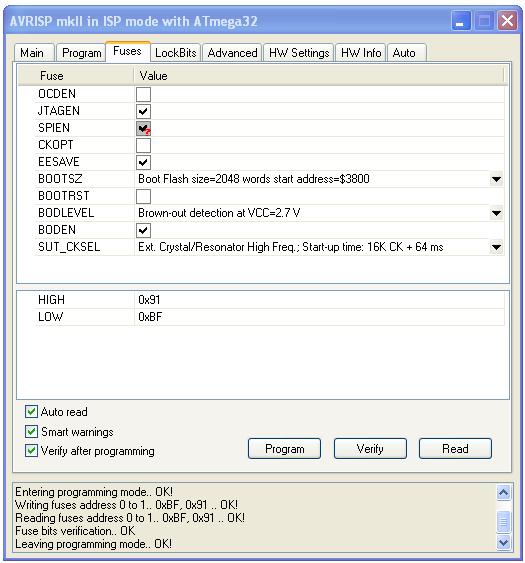Select the BOOTSZ row label

pos(60,179)
